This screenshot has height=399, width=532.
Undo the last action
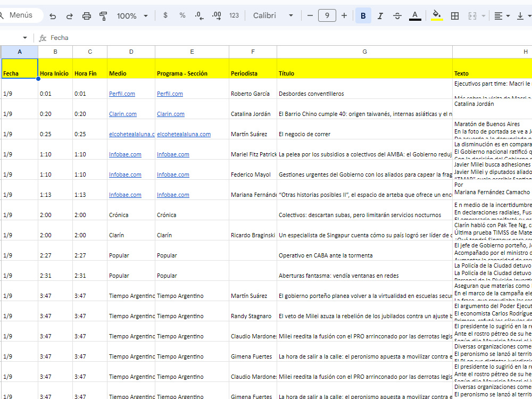point(53,15)
